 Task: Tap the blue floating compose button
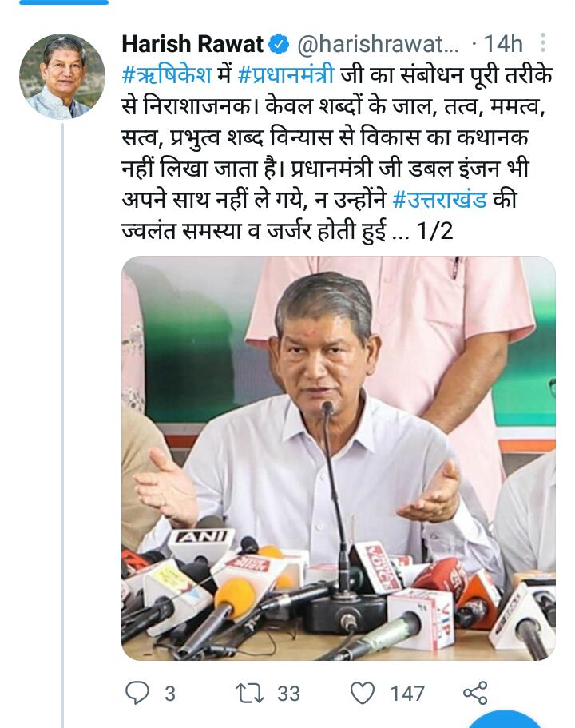point(504,718)
